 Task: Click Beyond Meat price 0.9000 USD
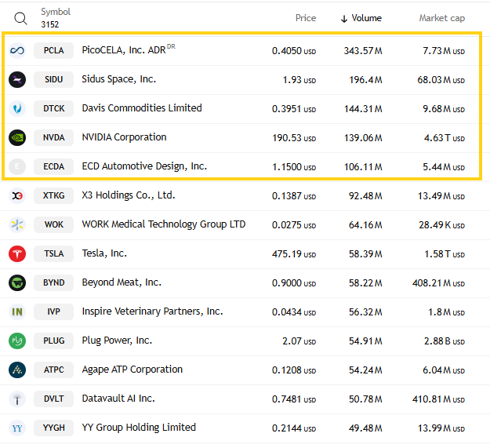click(x=294, y=283)
